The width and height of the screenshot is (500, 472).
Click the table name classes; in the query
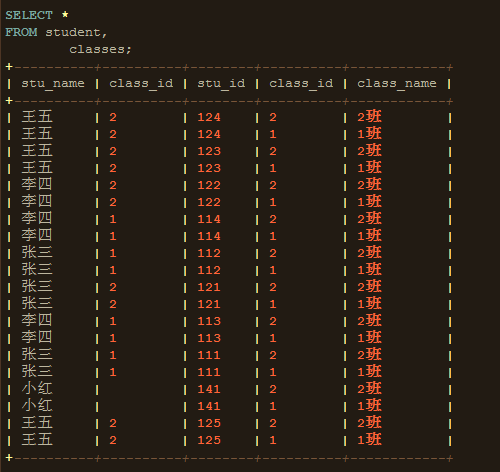click(x=100, y=49)
